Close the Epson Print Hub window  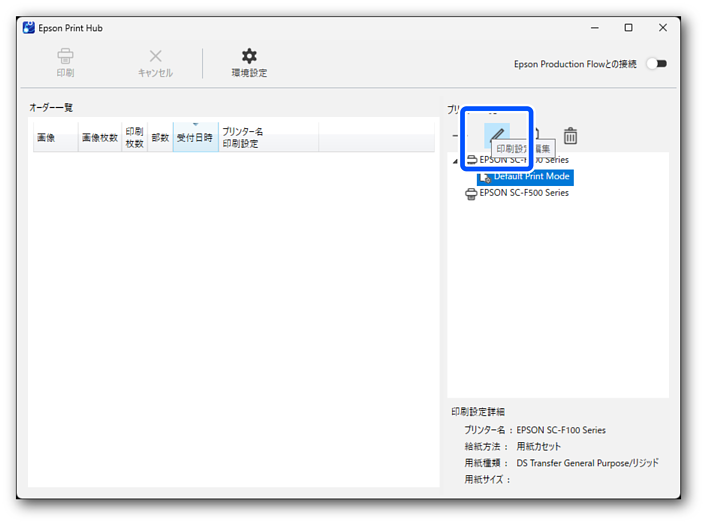click(x=662, y=28)
